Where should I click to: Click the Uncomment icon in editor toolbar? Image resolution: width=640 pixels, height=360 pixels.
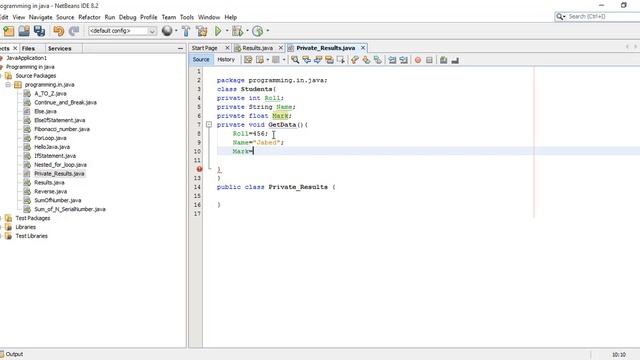coord(455,60)
